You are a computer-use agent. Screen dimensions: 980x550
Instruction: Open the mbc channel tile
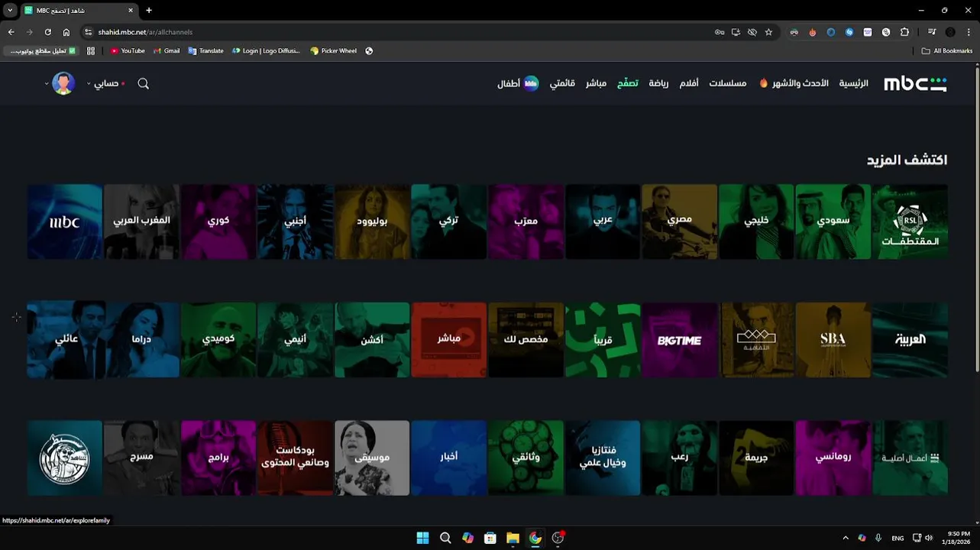click(65, 222)
